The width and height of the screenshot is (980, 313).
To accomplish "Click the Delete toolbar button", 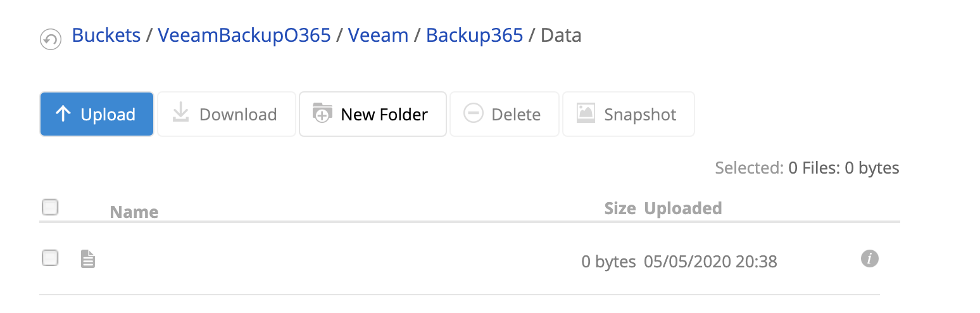I will click(x=505, y=114).
